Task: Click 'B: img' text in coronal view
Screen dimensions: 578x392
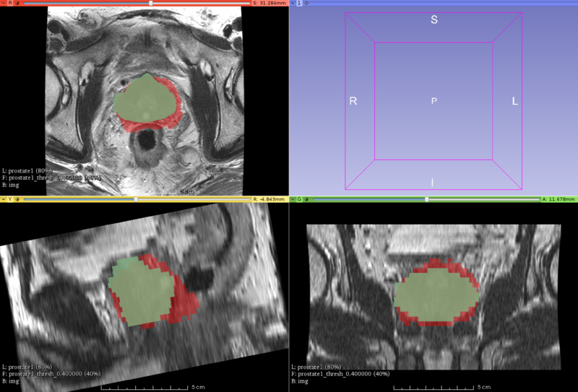Action: click(300, 381)
